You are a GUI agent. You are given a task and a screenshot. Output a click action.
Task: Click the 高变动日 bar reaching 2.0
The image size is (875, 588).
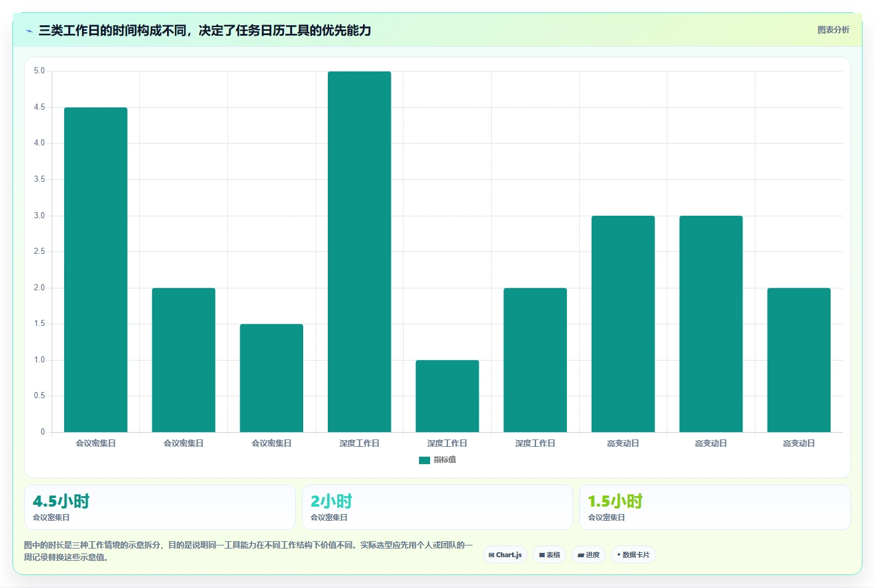click(x=799, y=360)
